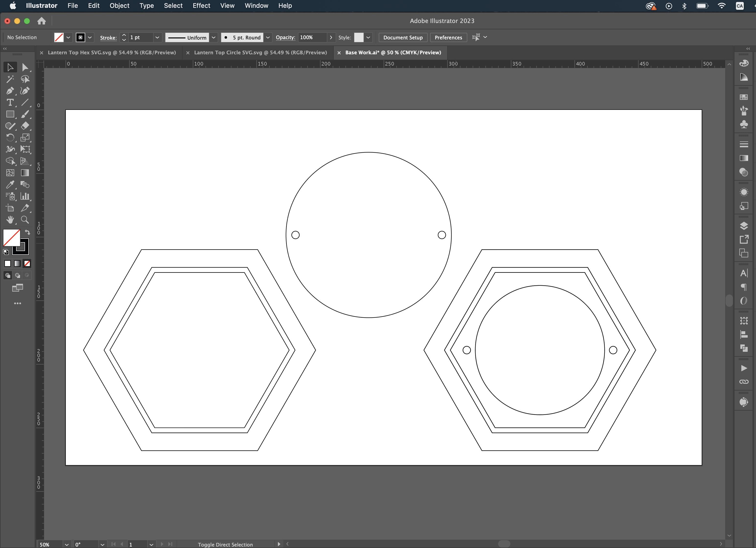Select the Pen tool
Image resolution: width=756 pixels, height=548 pixels.
pos(10,91)
